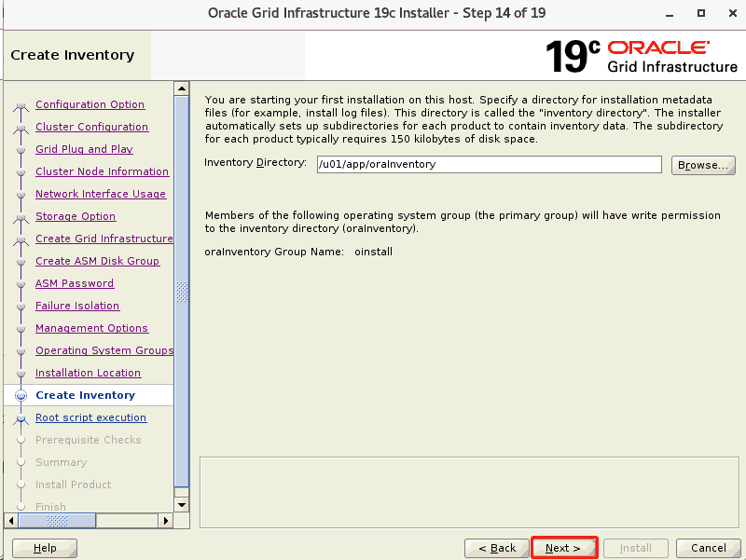Screen dimensions: 746x560
Task: Click the horizontal scrollbar right arrow
Action: [166, 521]
